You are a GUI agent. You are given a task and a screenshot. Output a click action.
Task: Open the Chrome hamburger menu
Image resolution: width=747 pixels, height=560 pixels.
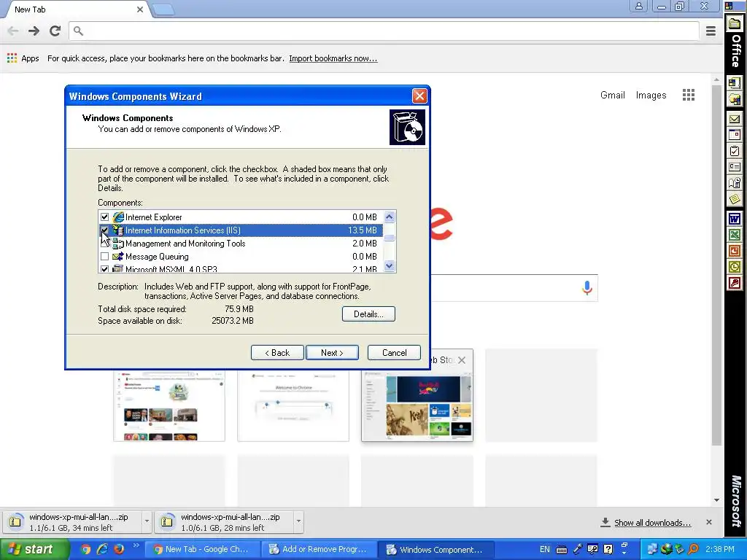[x=711, y=31]
